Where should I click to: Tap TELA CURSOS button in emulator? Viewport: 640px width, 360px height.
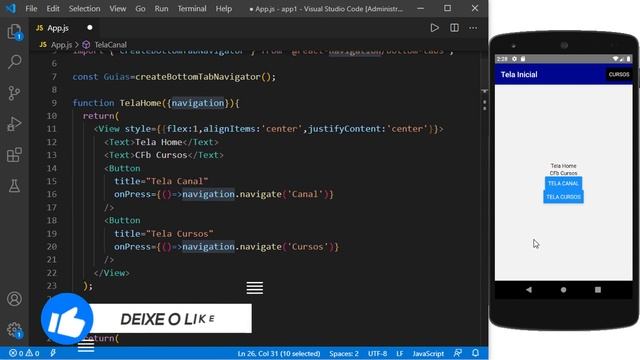point(563,197)
